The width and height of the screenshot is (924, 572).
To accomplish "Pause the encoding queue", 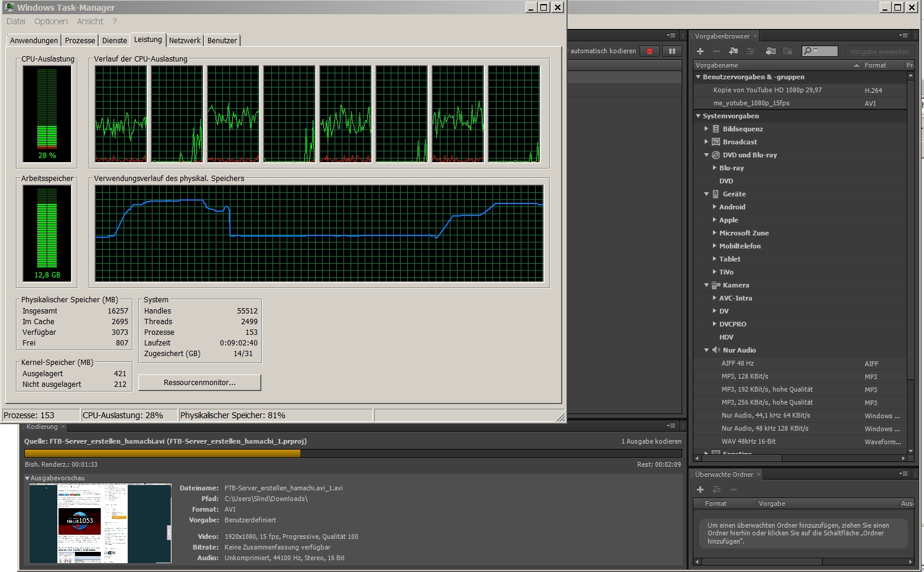I will click(x=672, y=51).
